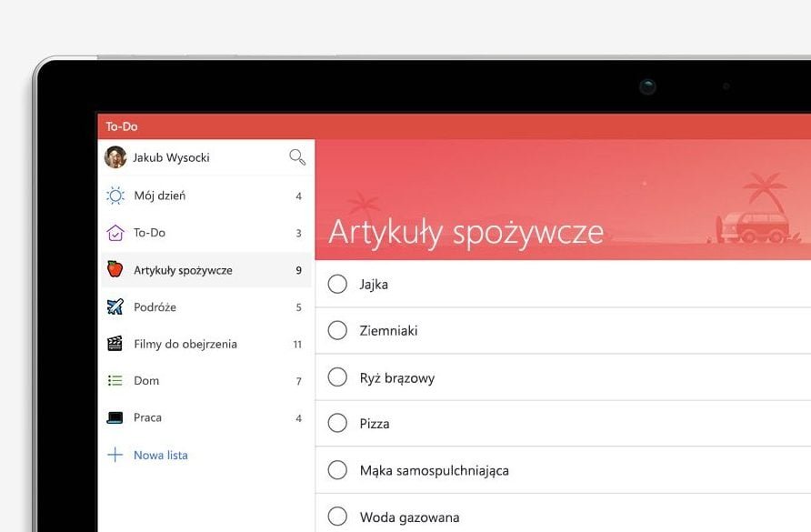Open the Dom list

point(205,381)
